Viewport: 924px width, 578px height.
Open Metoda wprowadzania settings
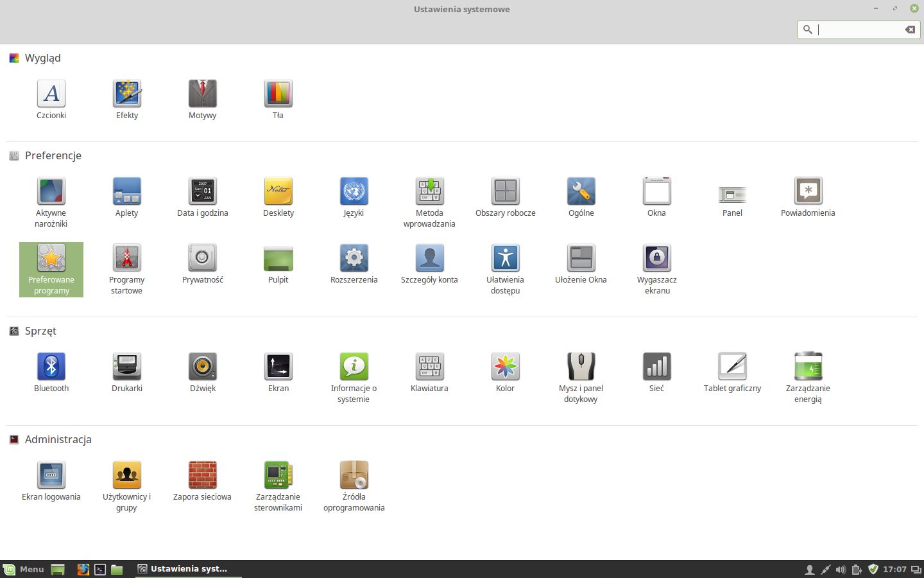(x=430, y=202)
